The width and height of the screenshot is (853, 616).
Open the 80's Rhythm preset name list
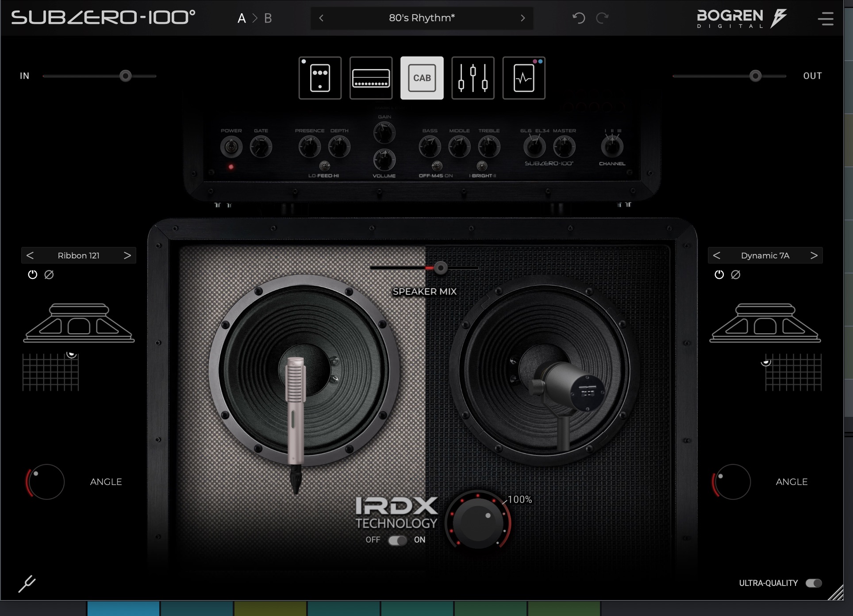tap(422, 18)
